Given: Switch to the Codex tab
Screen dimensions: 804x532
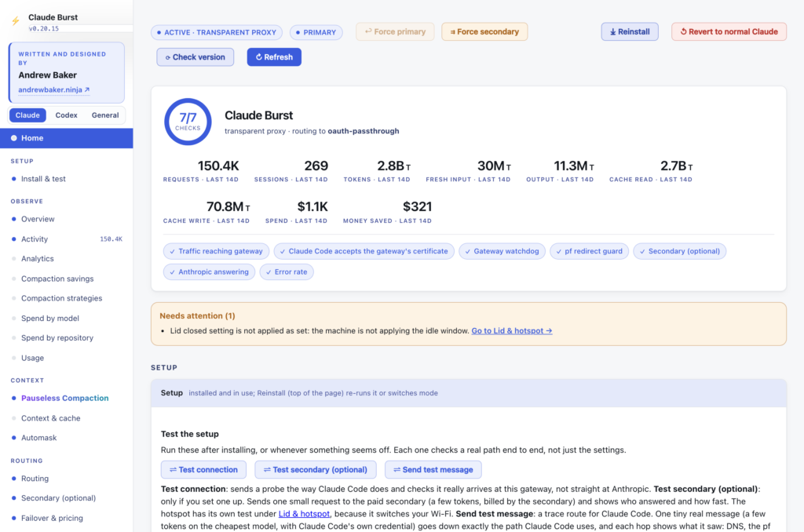Looking at the screenshot, I should (66, 115).
